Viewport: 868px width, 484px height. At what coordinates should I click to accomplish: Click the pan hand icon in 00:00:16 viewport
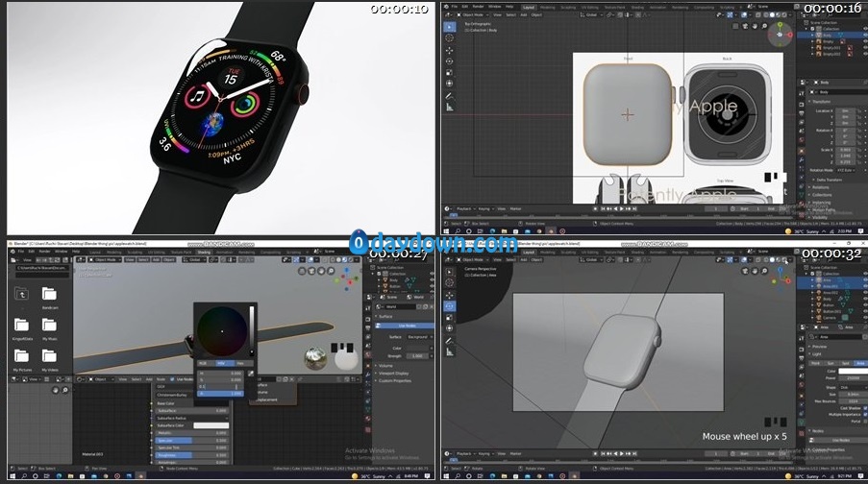point(756,26)
